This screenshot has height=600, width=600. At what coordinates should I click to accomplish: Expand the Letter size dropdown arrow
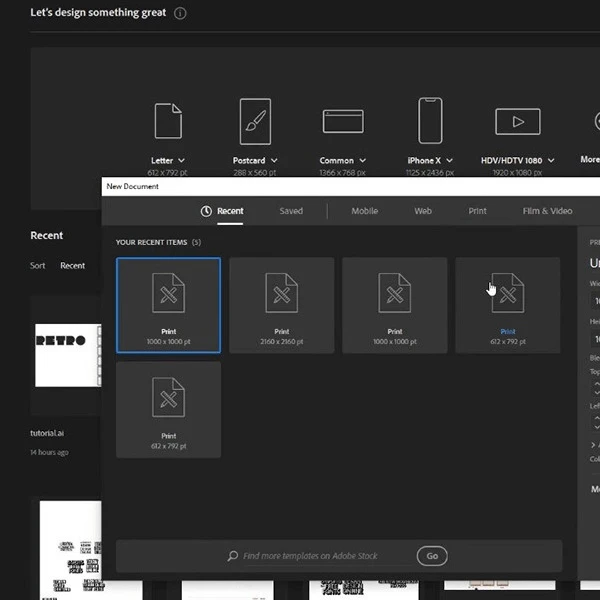pyautogui.click(x=181, y=161)
